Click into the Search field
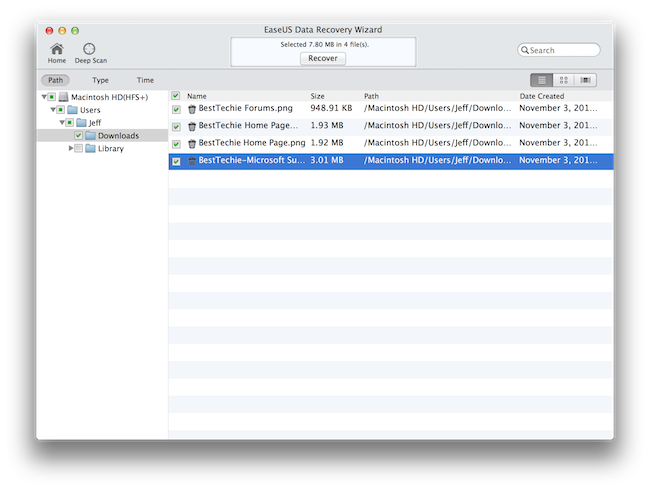The image size is (650, 490). [x=559, y=50]
